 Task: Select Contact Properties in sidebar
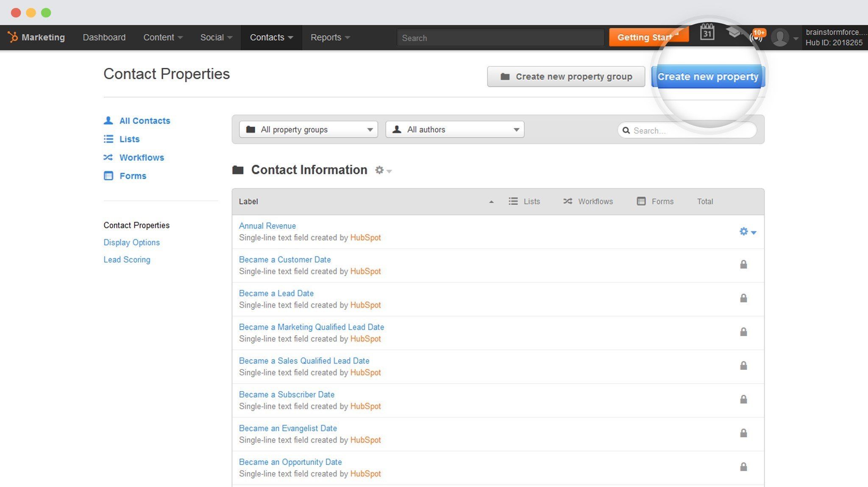click(136, 225)
